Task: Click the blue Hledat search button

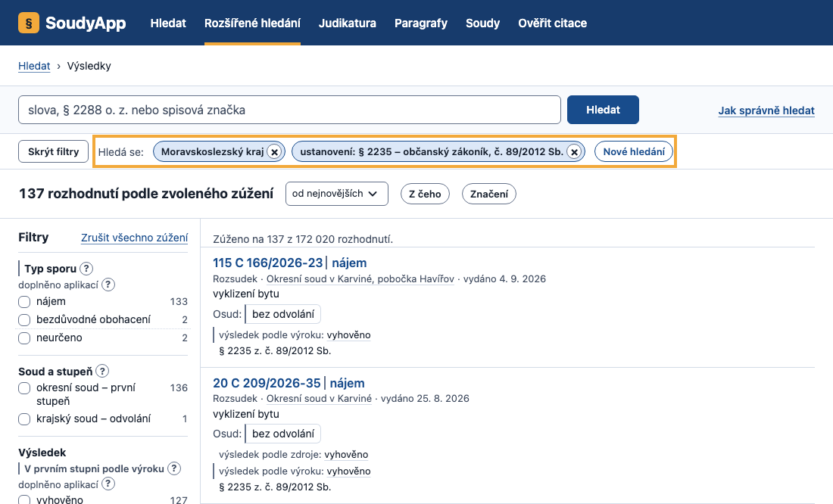Action: pyautogui.click(x=603, y=110)
